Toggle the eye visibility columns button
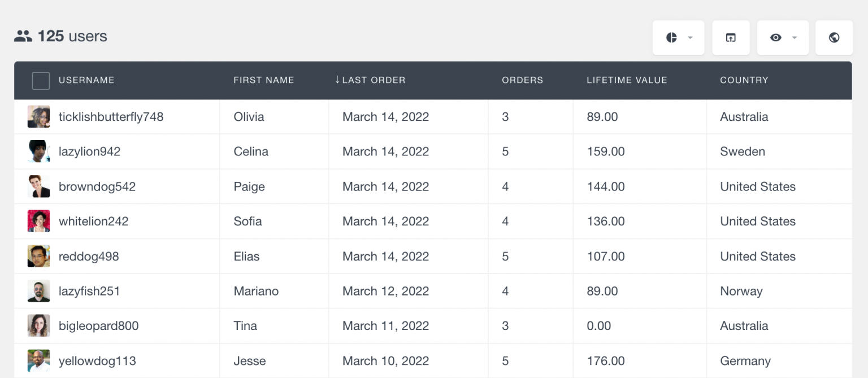868x378 pixels. point(776,38)
